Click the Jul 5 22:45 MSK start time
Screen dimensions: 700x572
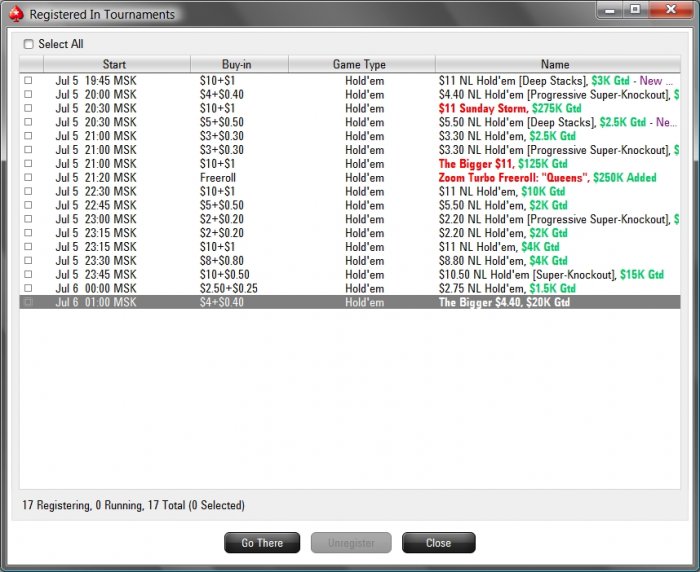point(96,205)
